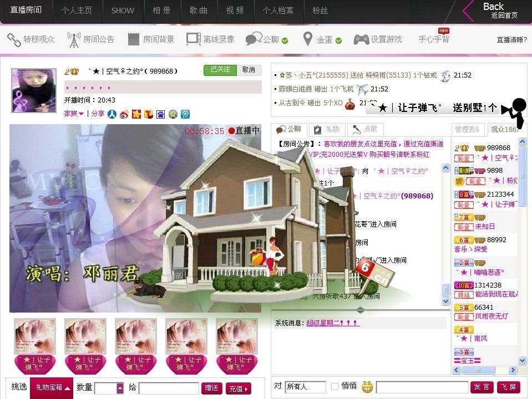Click the 转移观众 chain-link icon

click(14, 40)
